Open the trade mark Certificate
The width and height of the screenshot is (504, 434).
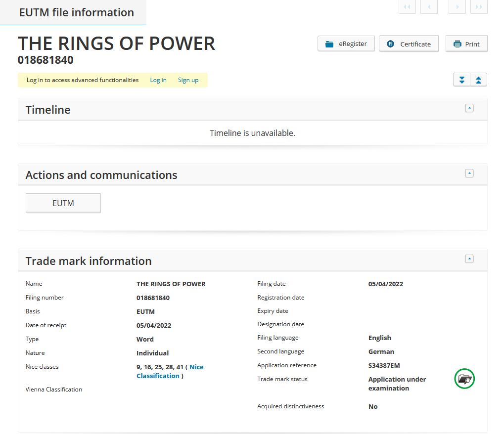409,43
